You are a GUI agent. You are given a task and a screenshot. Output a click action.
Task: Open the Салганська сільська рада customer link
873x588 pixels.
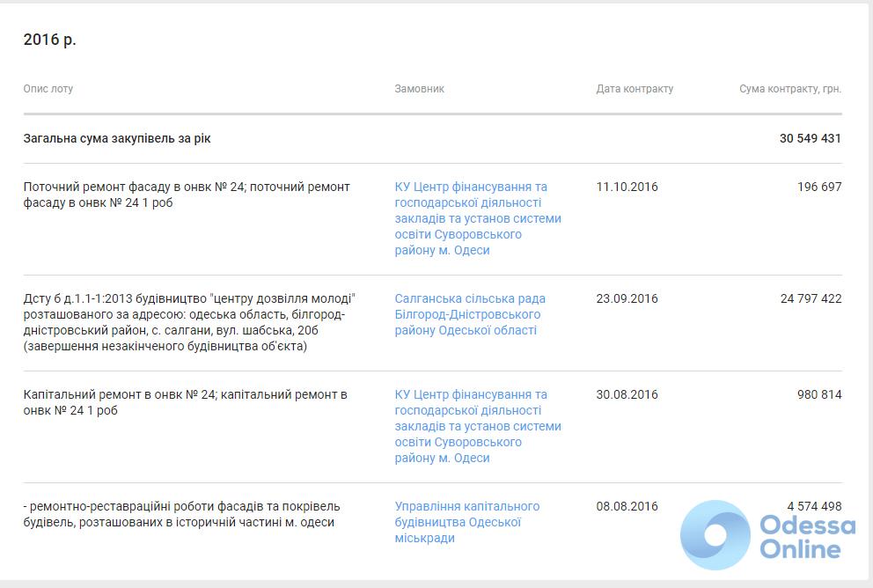click(x=470, y=314)
